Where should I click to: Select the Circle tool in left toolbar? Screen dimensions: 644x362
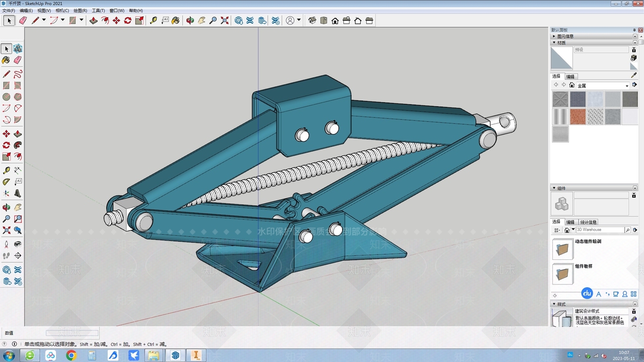click(6, 97)
